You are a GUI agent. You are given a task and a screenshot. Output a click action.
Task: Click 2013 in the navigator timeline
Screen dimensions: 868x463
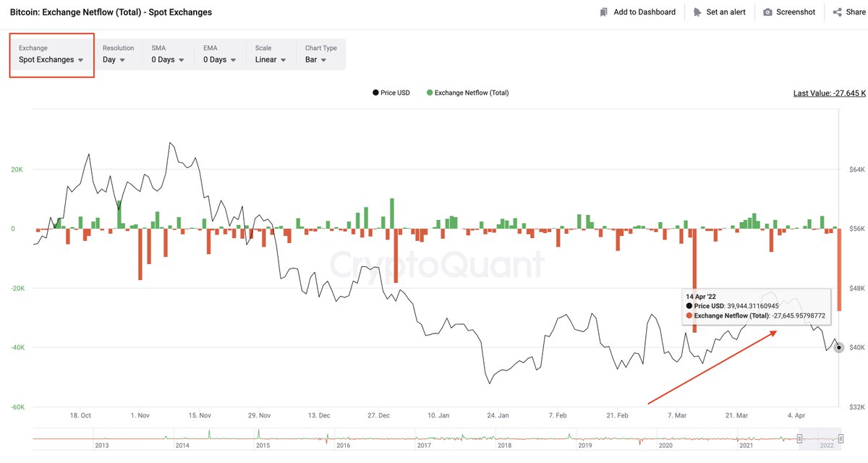pyautogui.click(x=103, y=446)
